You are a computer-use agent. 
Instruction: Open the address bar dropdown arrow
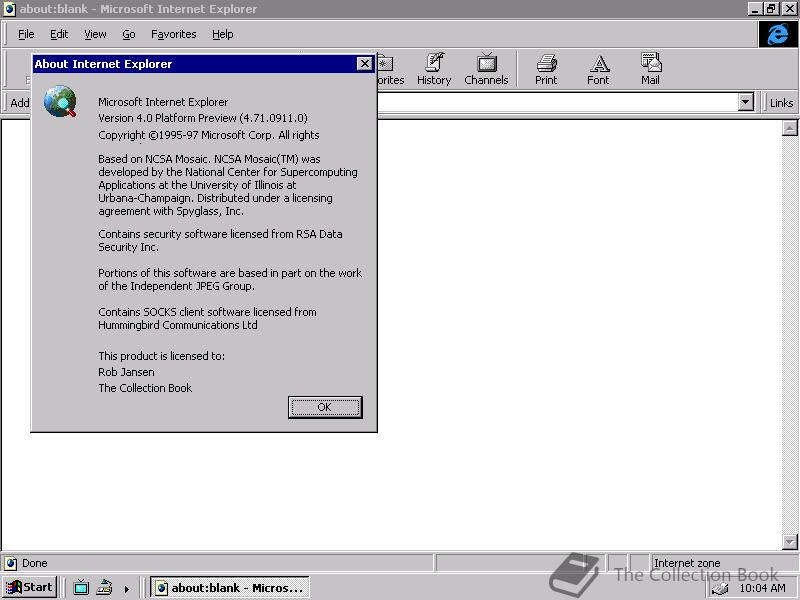(x=745, y=103)
